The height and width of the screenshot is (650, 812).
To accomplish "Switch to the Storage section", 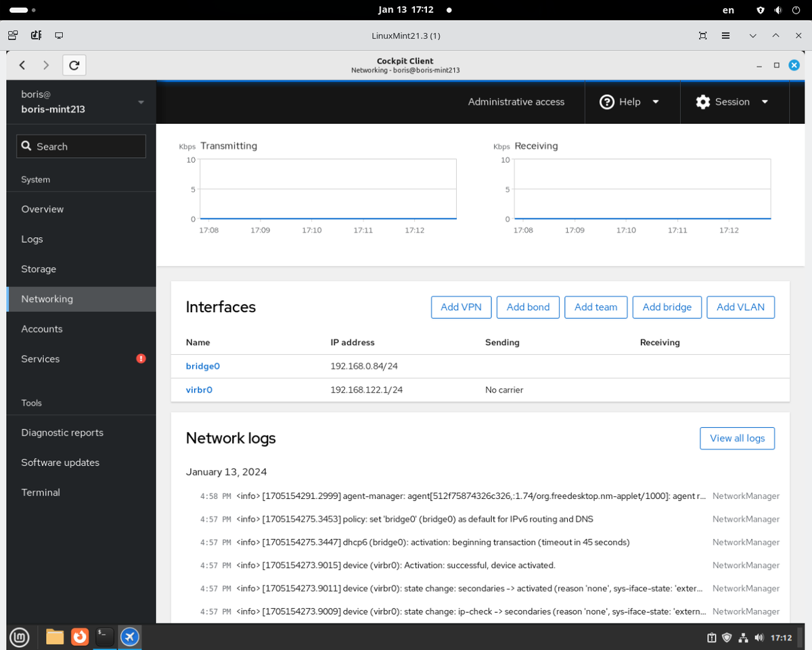I will click(38, 269).
